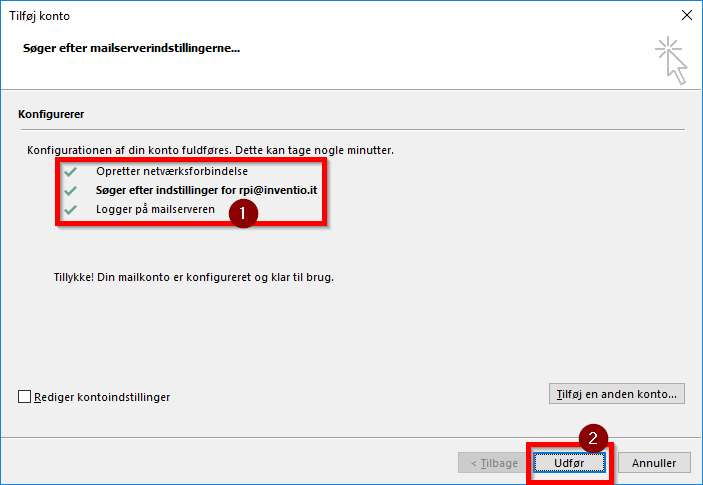Click the Konfigurerer section heading

tap(51, 114)
